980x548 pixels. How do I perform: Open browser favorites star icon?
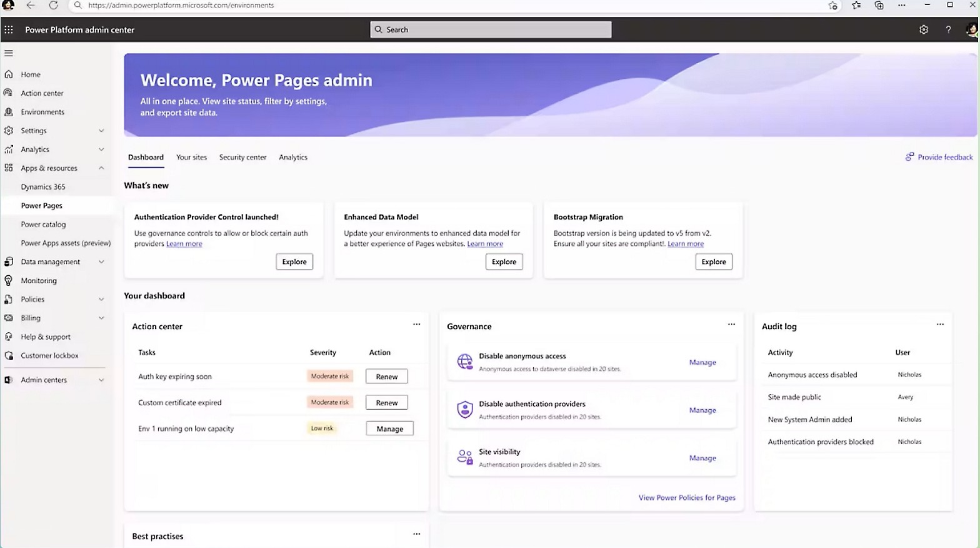(856, 5)
